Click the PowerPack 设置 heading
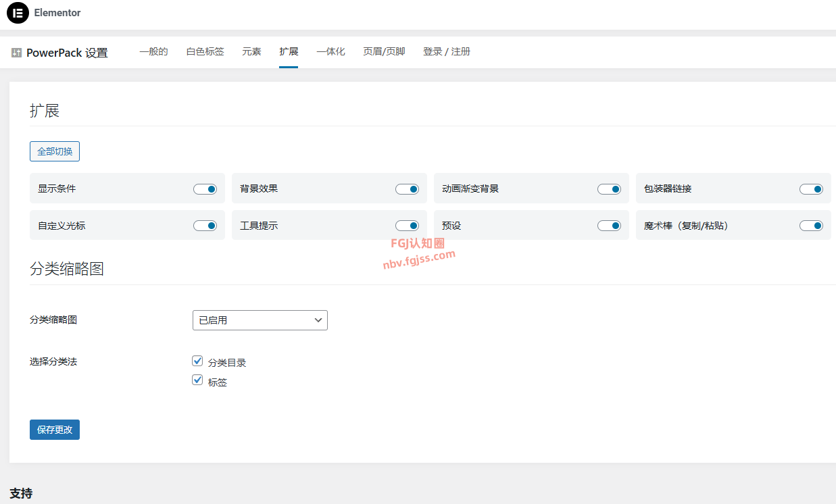 tap(67, 53)
